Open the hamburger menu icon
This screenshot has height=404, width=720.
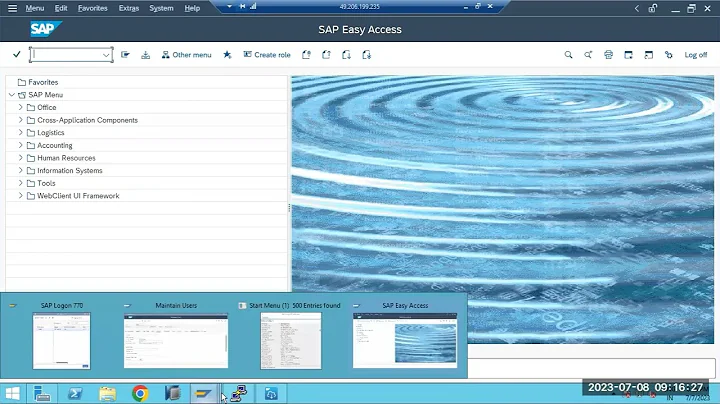coord(12,8)
